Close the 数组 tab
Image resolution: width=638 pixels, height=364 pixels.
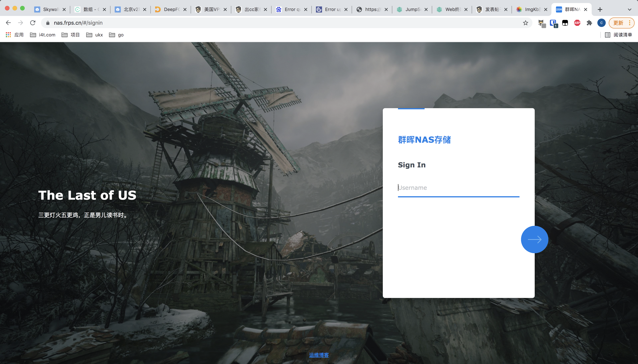pos(104,9)
